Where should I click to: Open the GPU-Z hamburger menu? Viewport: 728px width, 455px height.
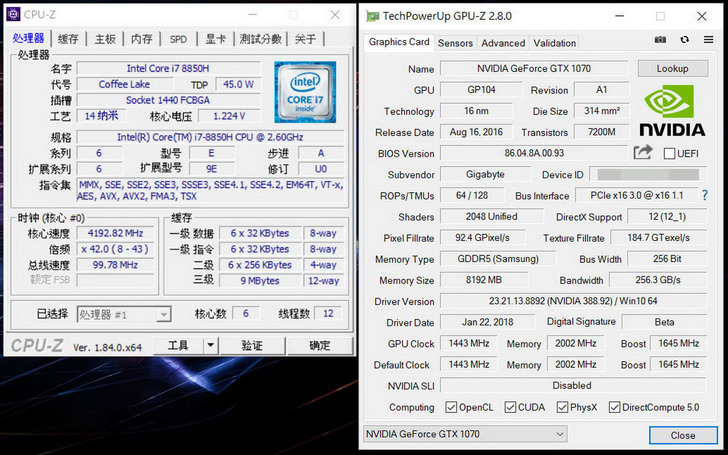pyautogui.click(x=707, y=41)
